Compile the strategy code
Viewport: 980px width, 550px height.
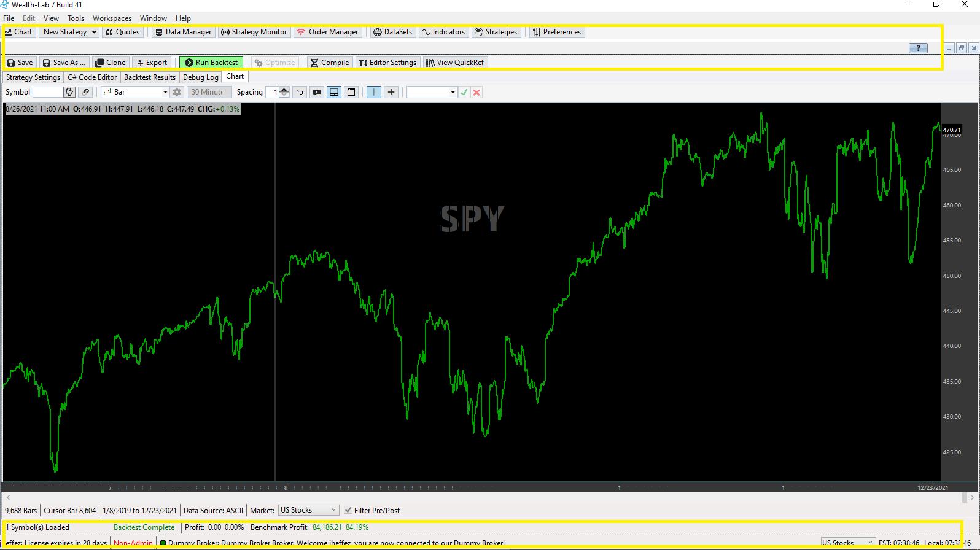(330, 63)
